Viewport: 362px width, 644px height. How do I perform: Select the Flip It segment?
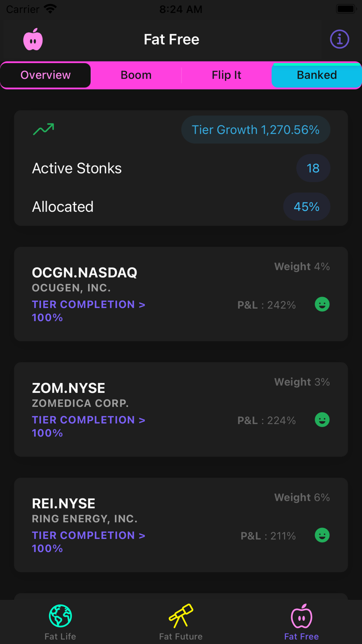coord(227,75)
